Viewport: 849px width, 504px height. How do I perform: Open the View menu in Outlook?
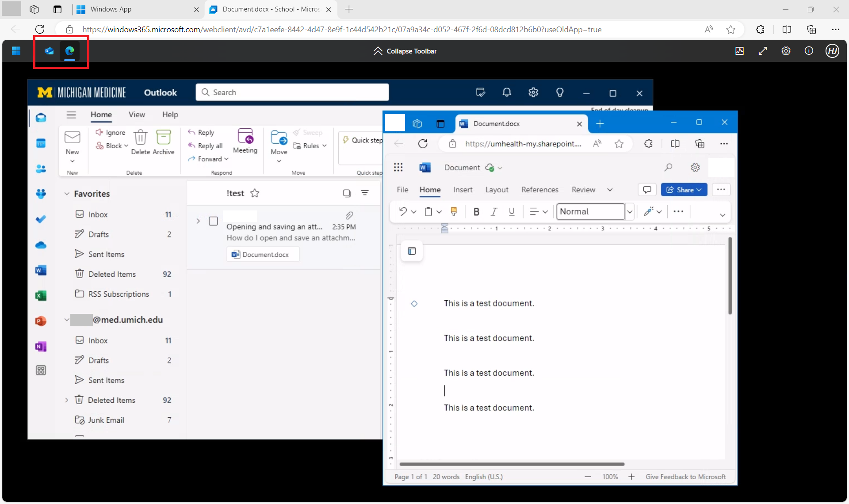(x=137, y=115)
